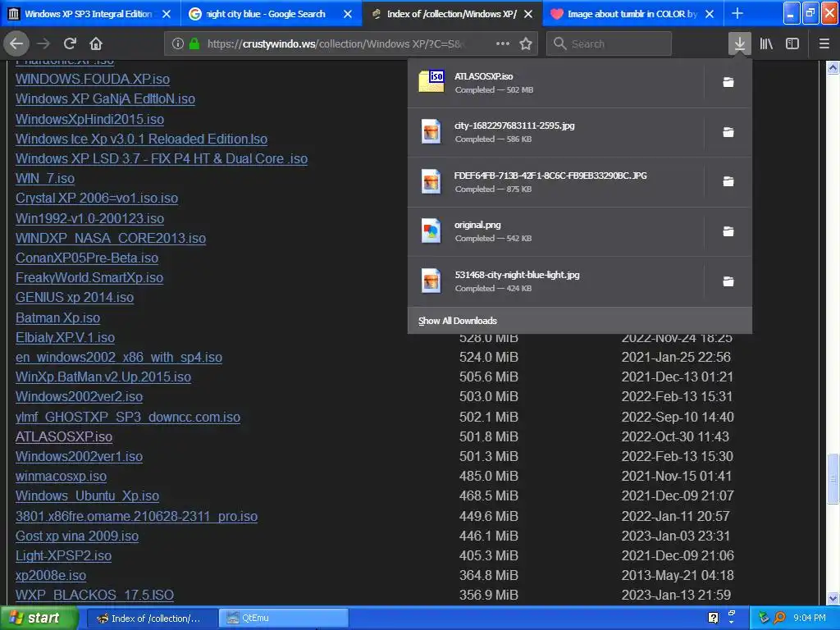The width and height of the screenshot is (840, 630).
Task: Open Crystal XP 2006=vo1.iso.iso link
Action: (97, 199)
